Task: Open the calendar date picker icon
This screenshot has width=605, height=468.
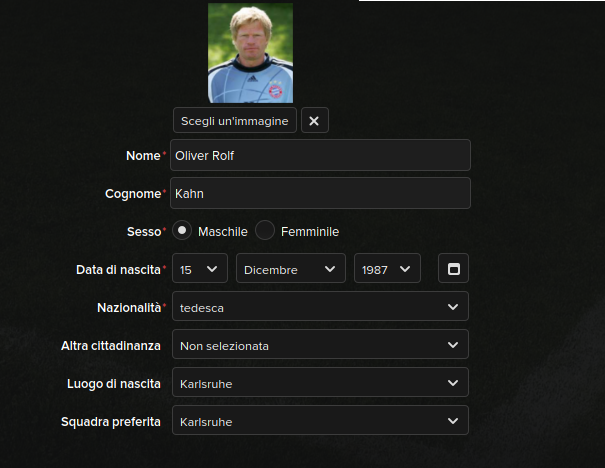Action: click(453, 269)
